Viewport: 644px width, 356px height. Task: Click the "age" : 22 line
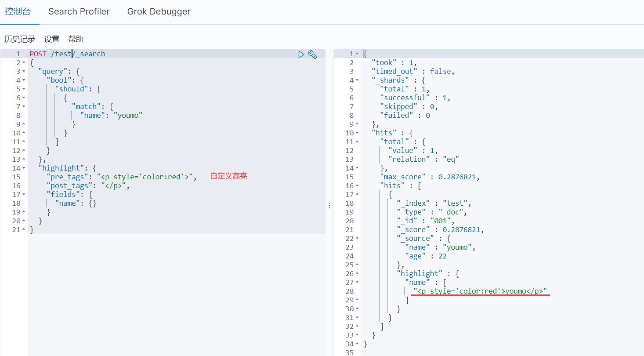(426, 256)
